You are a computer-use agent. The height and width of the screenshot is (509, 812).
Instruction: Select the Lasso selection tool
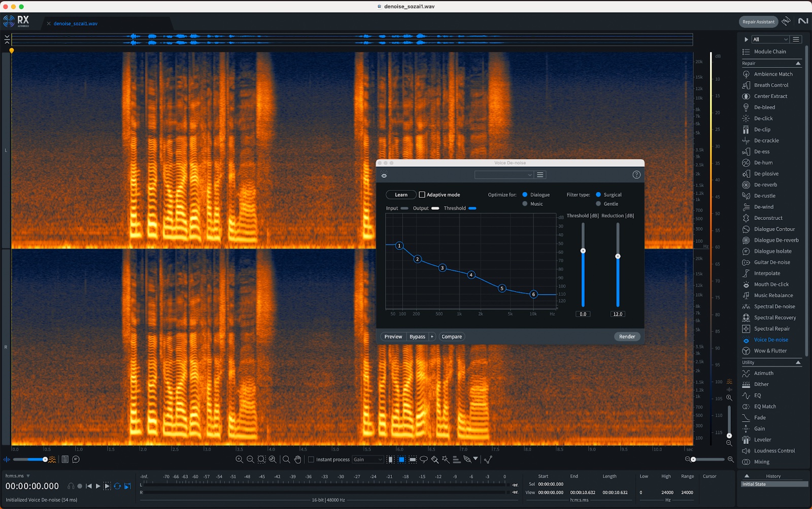(x=424, y=460)
